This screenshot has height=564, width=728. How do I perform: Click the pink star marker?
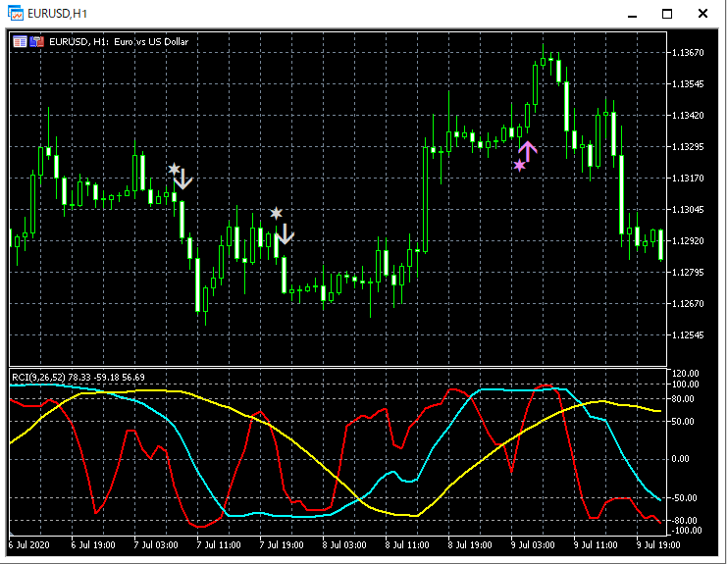coord(520,165)
